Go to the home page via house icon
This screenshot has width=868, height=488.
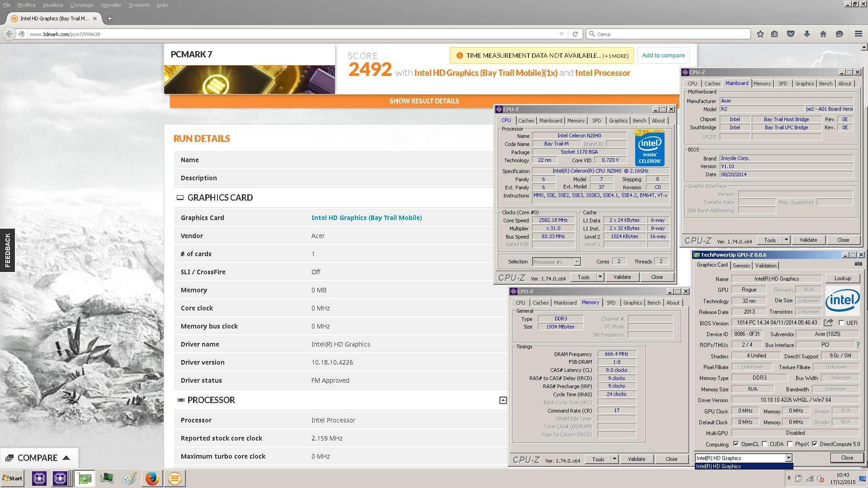823,34
